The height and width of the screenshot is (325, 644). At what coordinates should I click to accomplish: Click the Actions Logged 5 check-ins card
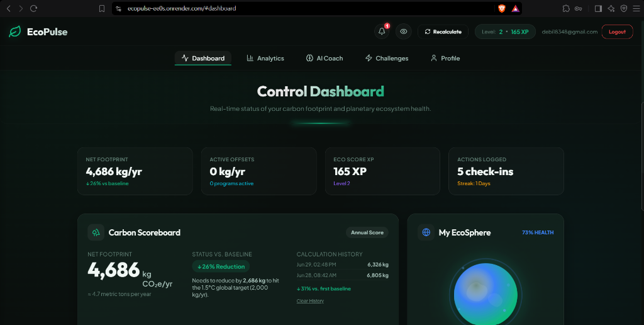pos(506,171)
